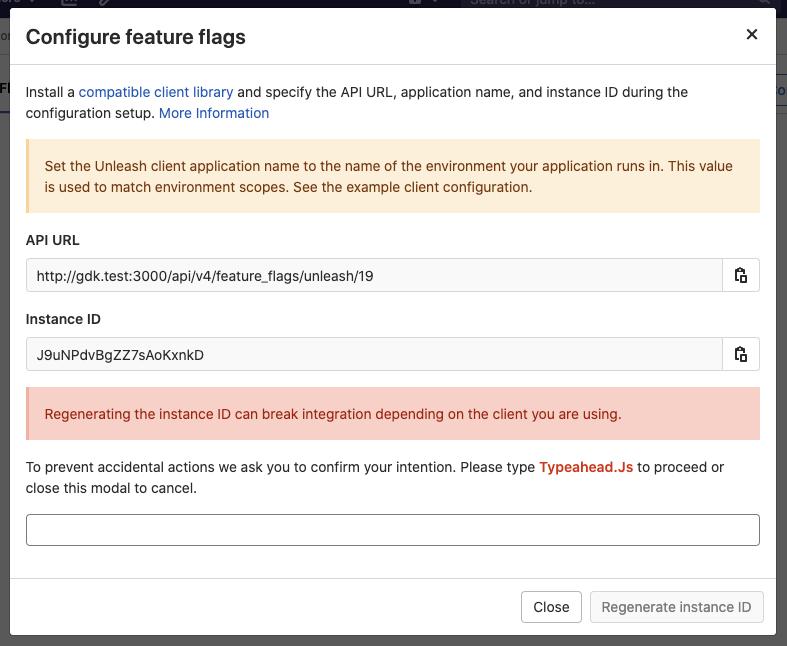This screenshot has width=787, height=646.
Task: Click the API URL text field
Action: click(x=374, y=276)
